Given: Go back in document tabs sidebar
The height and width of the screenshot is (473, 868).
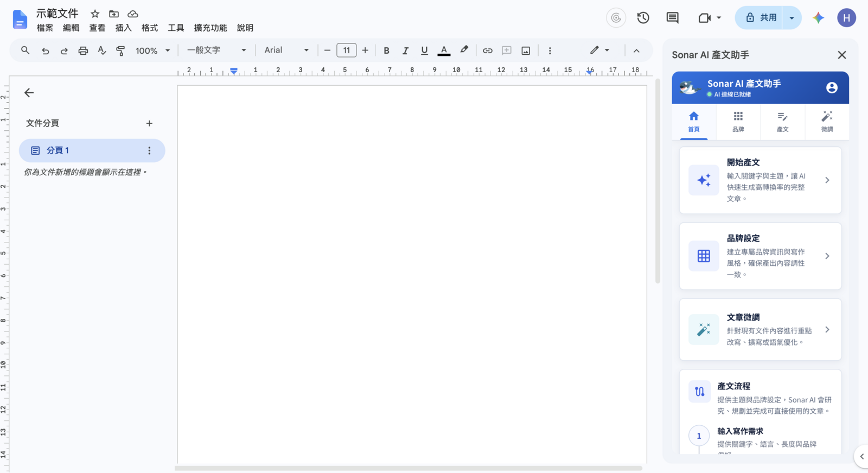Looking at the screenshot, I should [29, 93].
